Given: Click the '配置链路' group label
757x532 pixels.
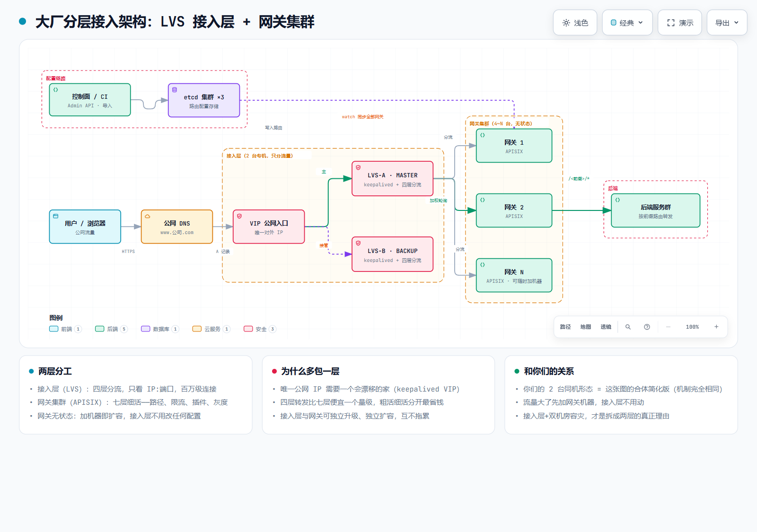Looking at the screenshot, I should (56, 78).
